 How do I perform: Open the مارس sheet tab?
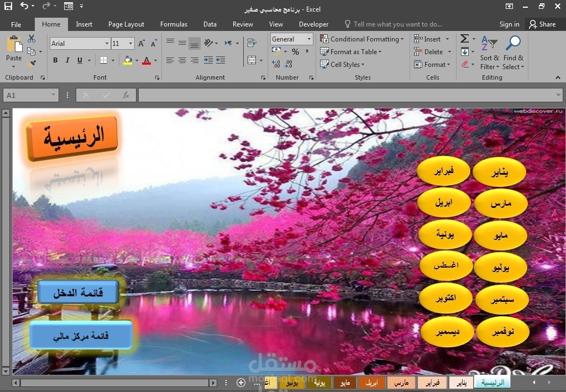(401, 383)
